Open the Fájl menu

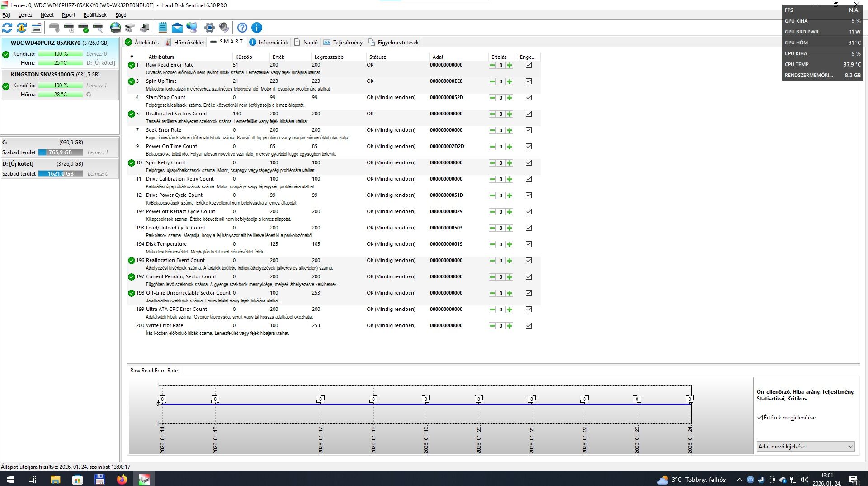pos(6,15)
